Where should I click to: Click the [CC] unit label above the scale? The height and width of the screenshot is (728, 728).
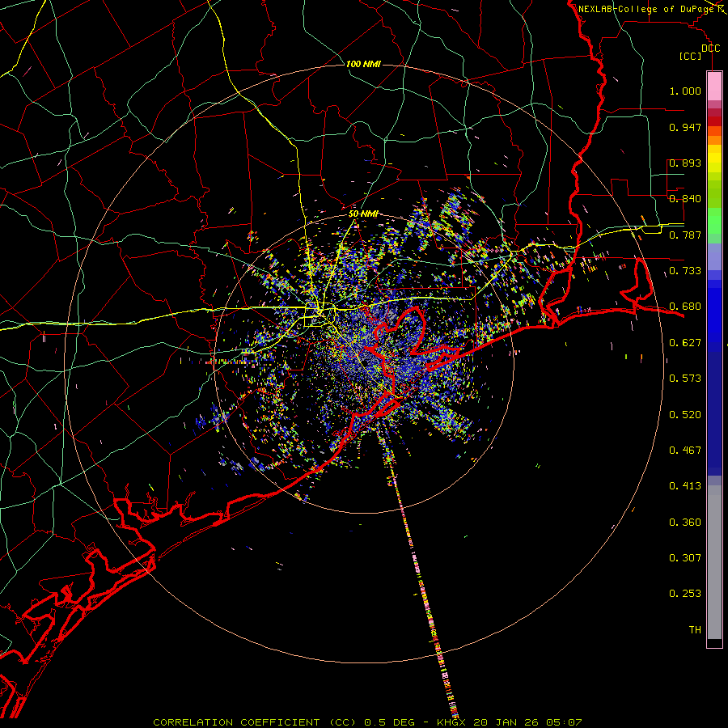click(x=691, y=56)
